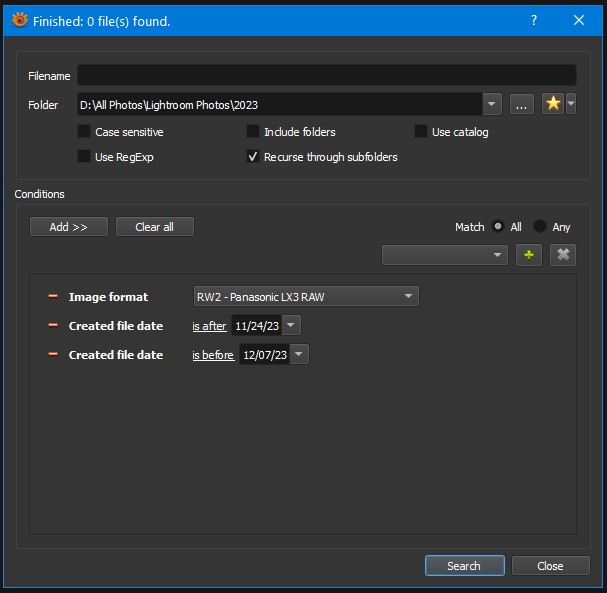The height and width of the screenshot is (593, 607).
Task: Open the RW2 image format dropdown
Action: pos(306,296)
